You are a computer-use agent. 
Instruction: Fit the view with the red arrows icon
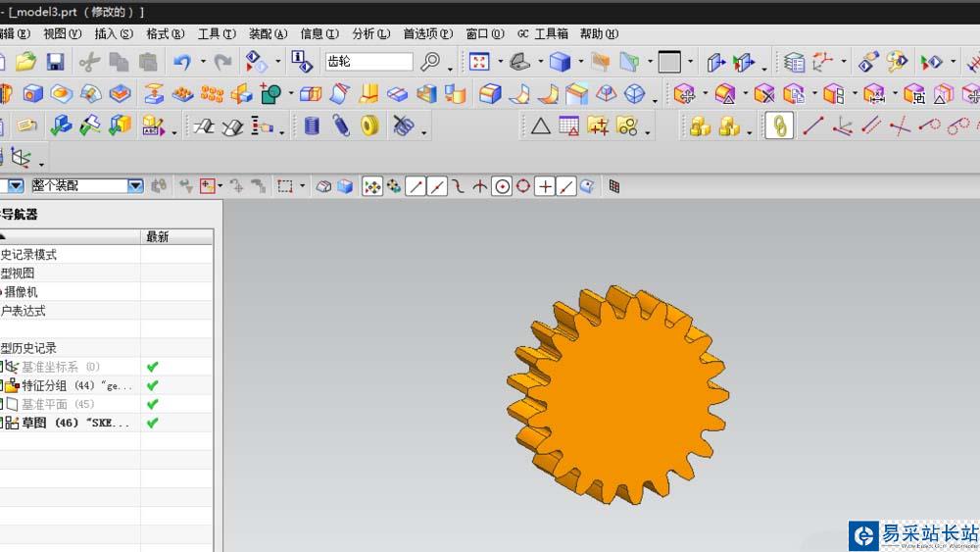[x=479, y=61]
